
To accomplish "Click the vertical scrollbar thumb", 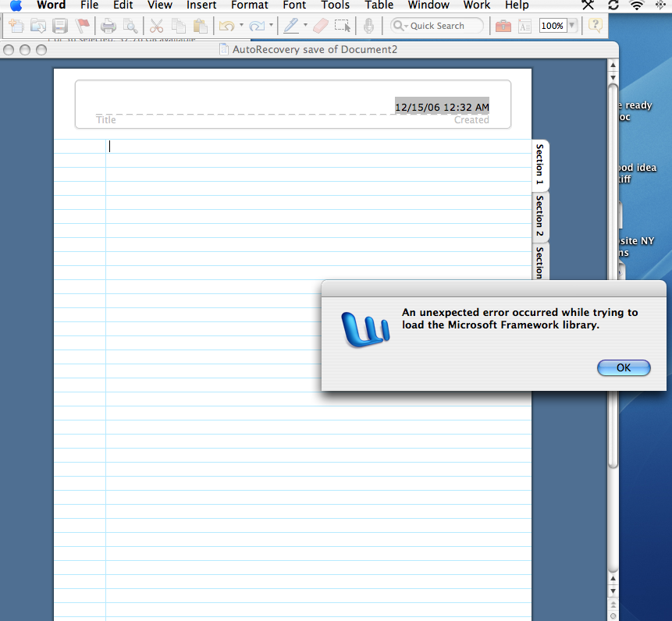I will pos(613,276).
